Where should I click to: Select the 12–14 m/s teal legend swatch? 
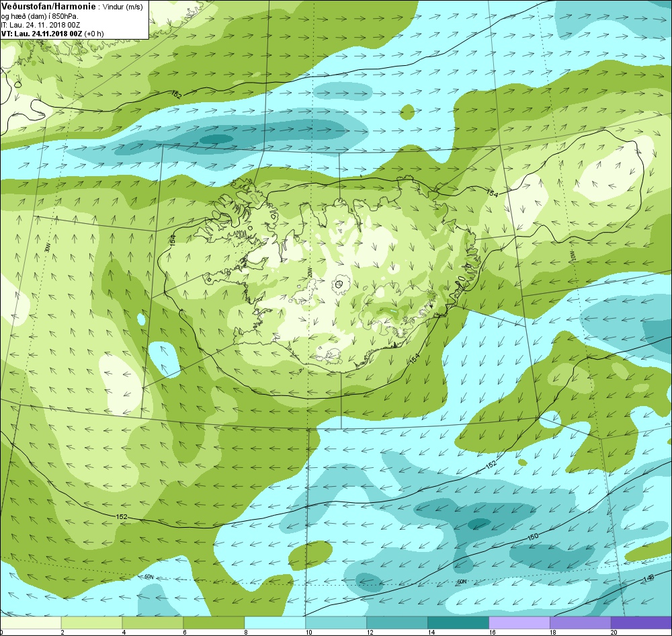coord(397,622)
